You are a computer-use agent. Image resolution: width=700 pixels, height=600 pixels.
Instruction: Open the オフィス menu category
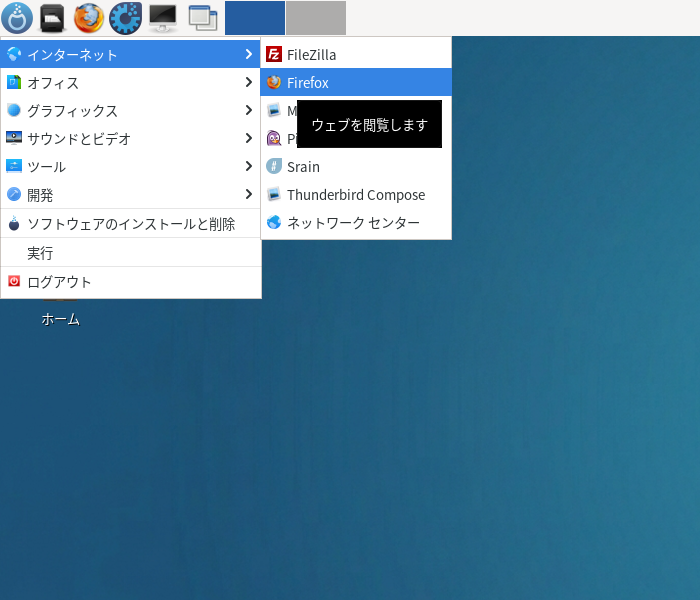(x=130, y=83)
